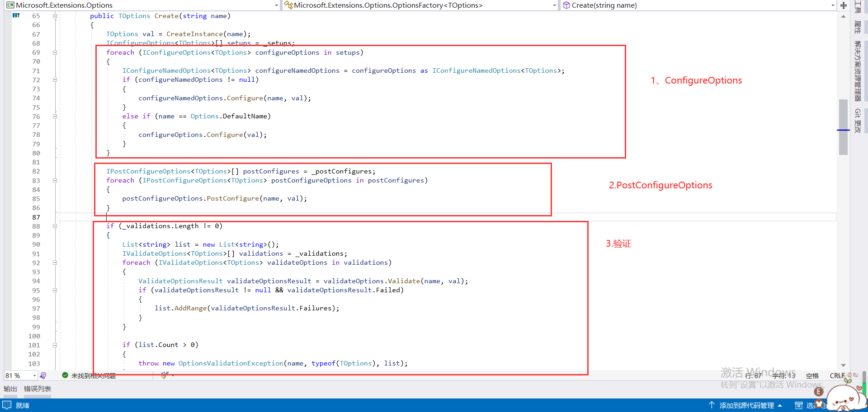The height and width of the screenshot is (412, 868).
Task: Collapse the else if block at line 76
Action: [55, 117]
